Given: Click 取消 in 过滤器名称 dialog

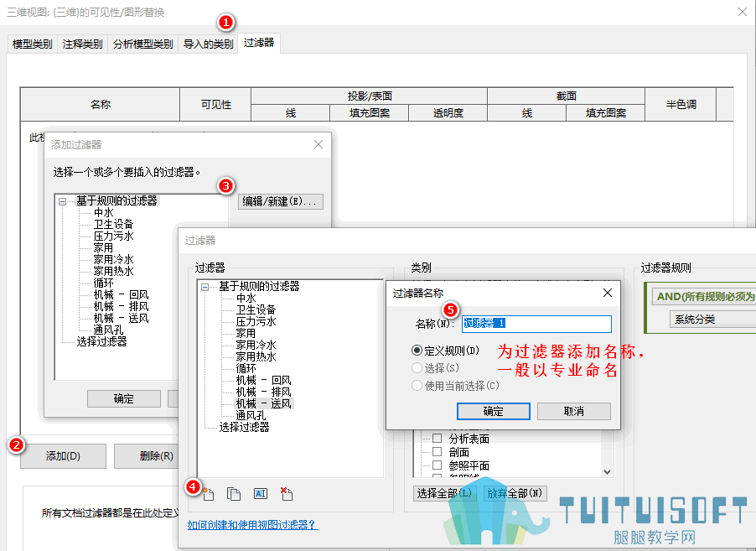Looking at the screenshot, I should point(574,412).
